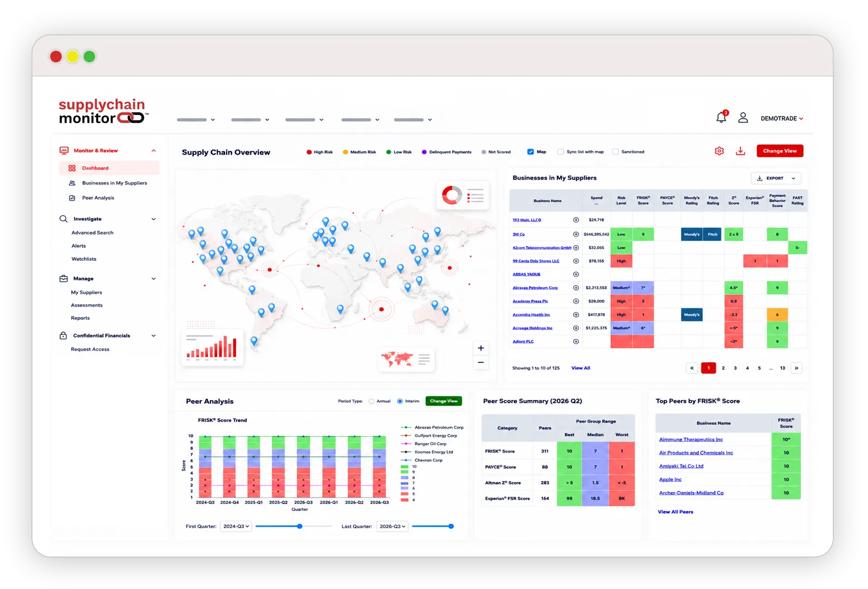Toggle the Delinquent Payments legend filter
The height and width of the screenshot is (589, 868).
tap(447, 152)
